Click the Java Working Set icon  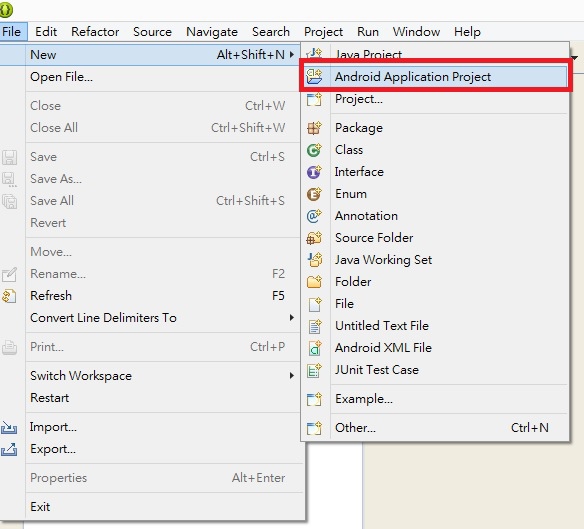(x=314, y=260)
